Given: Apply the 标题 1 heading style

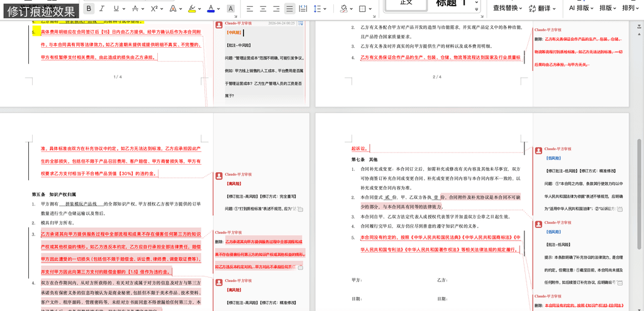Looking at the screenshot, I should pyautogui.click(x=452, y=4).
